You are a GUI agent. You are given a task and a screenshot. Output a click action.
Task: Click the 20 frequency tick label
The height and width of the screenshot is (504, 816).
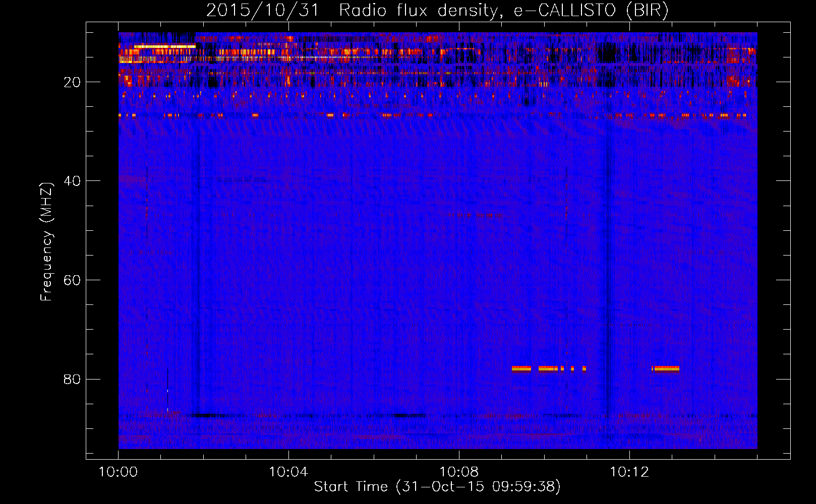coord(72,82)
